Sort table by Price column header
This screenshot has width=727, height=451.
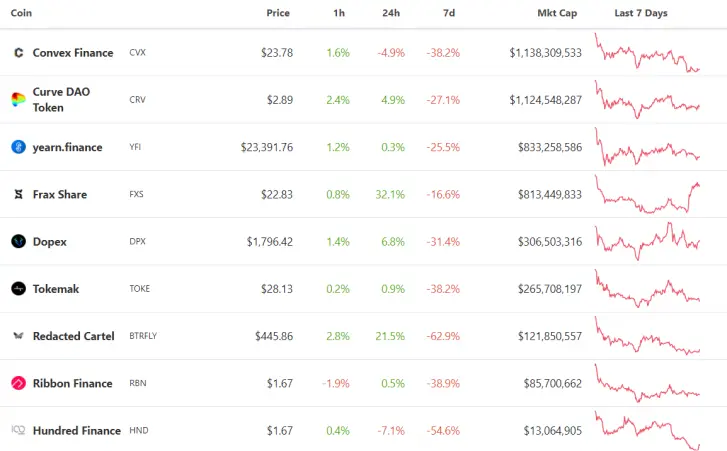278,13
